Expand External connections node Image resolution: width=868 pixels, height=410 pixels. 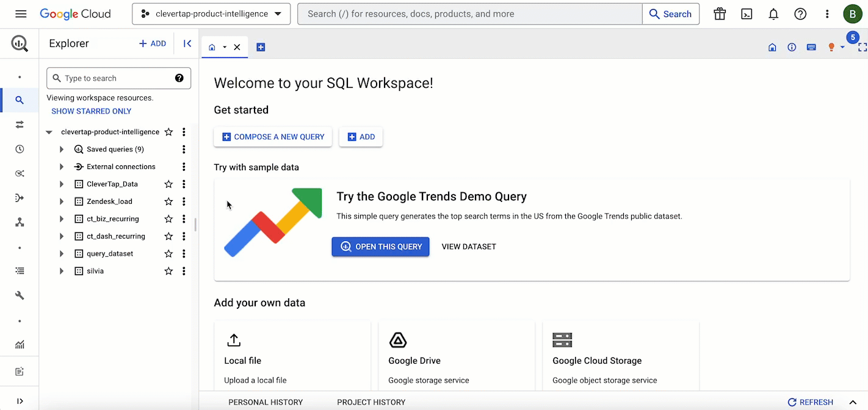61,167
